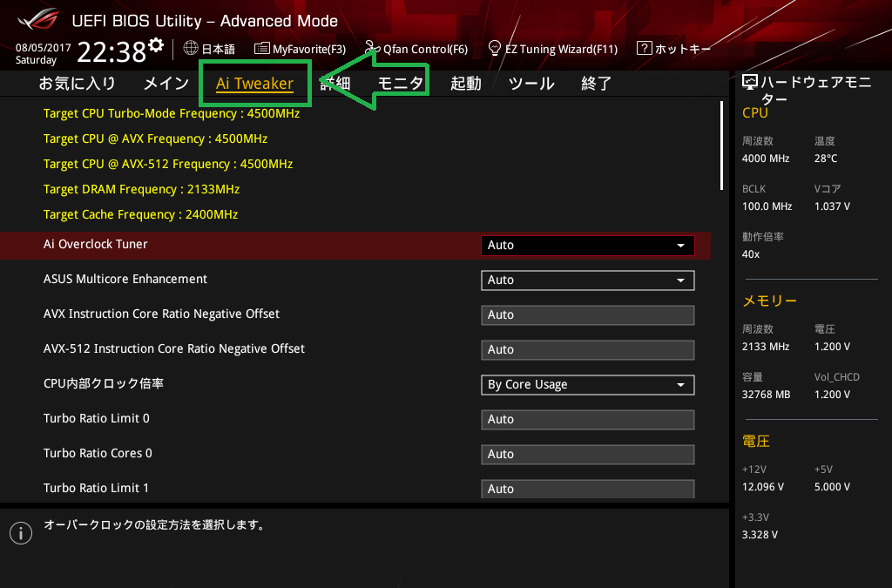This screenshot has width=892, height=588.
Task: Click the settings list vertical scrollbar
Action: 721,145
